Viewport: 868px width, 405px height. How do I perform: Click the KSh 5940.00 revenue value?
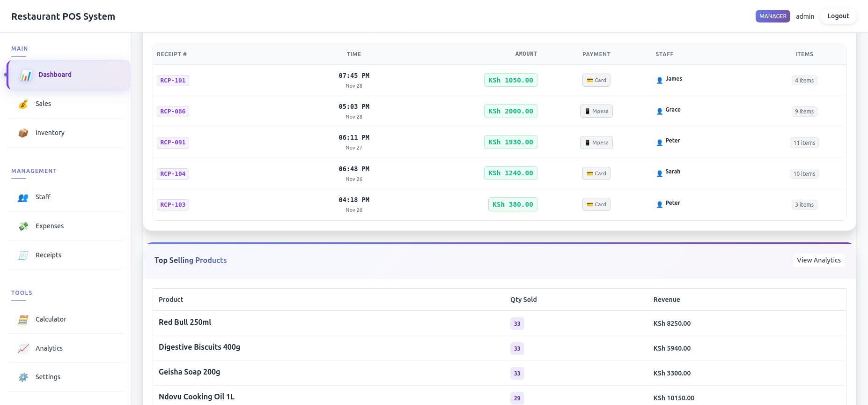[x=672, y=348]
